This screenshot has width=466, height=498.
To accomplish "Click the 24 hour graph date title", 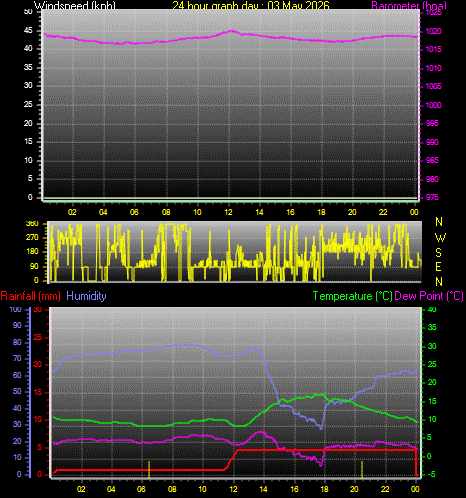I will (x=251, y=5).
